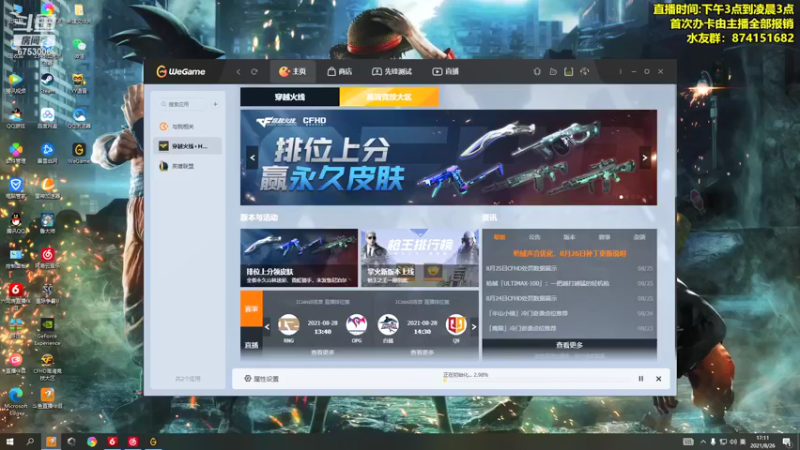800x450 pixels.
Task: Click the initialization progress bar
Action: 537,381
